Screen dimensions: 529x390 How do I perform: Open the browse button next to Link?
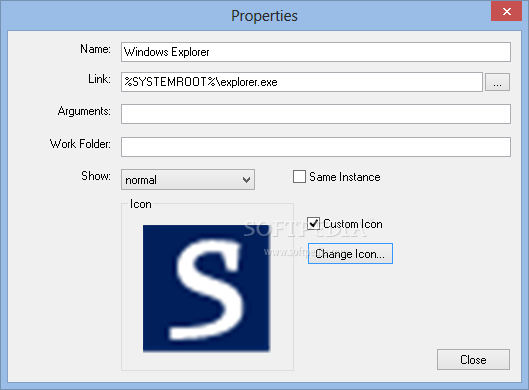click(497, 82)
